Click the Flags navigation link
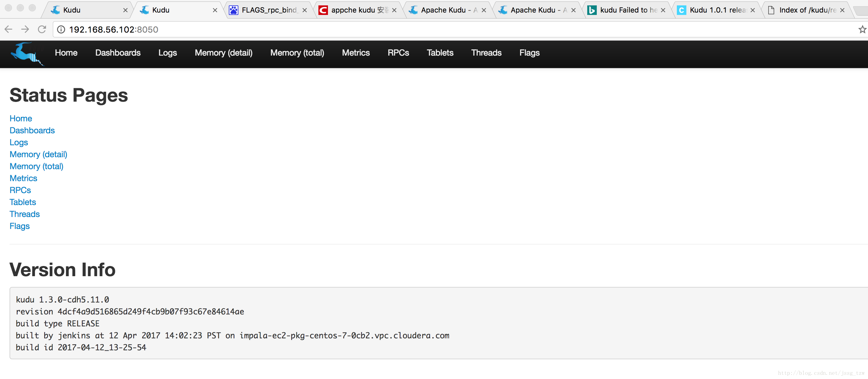The height and width of the screenshot is (379, 868). pyautogui.click(x=528, y=53)
